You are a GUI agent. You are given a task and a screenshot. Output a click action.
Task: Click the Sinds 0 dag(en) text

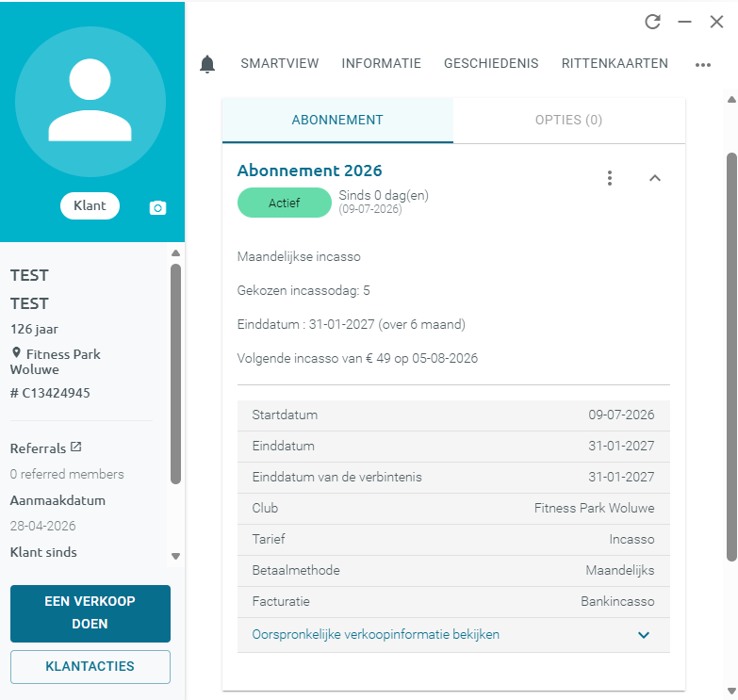click(x=384, y=195)
